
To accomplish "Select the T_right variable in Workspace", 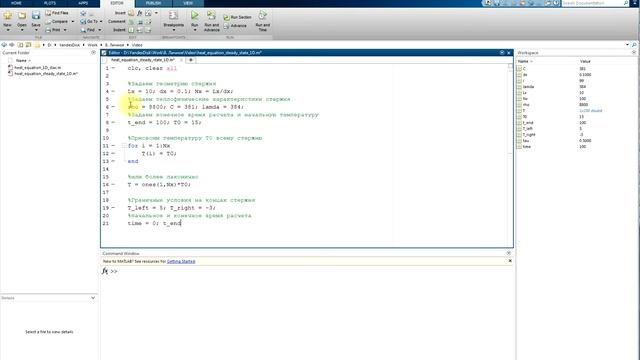I will (529, 134).
